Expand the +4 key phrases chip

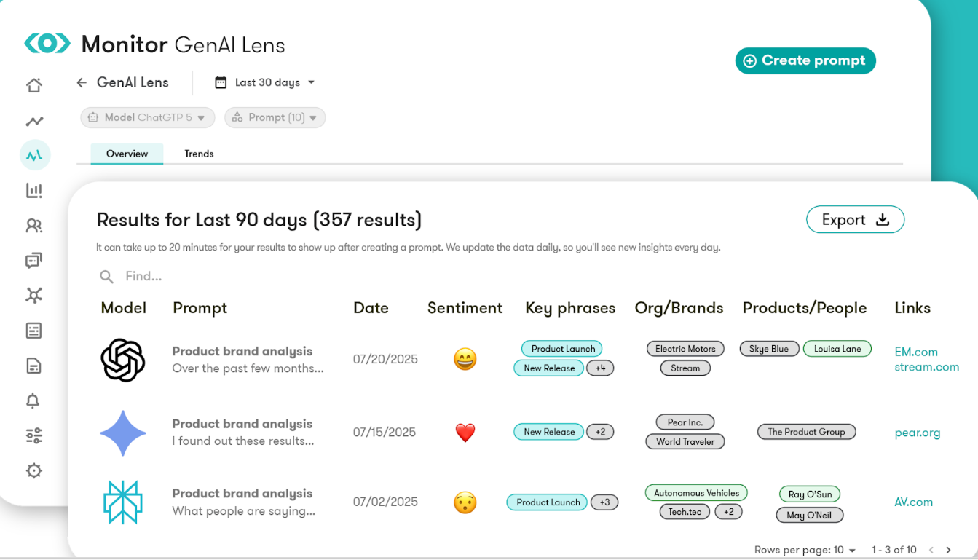pos(601,368)
